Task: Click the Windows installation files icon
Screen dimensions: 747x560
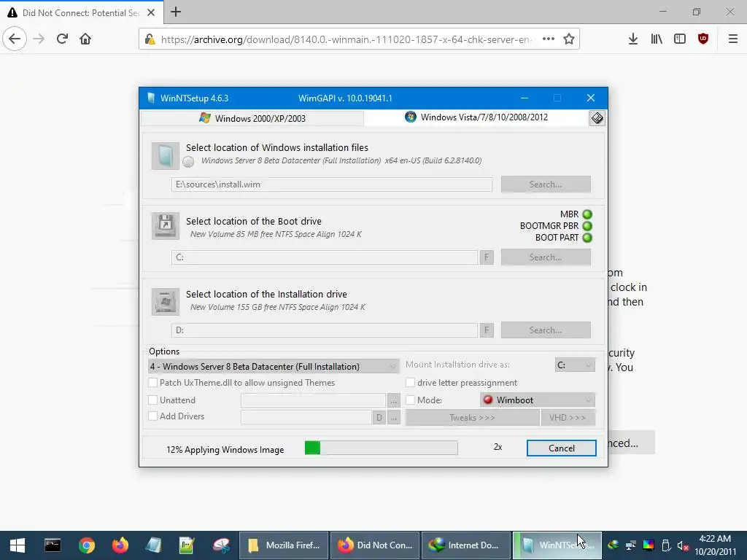Action: [166, 156]
